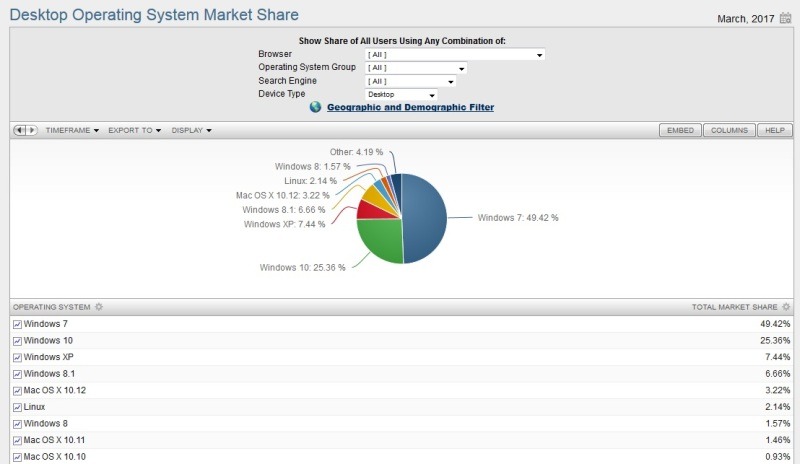This screenshot has height=464, width=800.
Task: Click the 'Windows XP: 7.44 %' chart label
Action: (284, 224)
